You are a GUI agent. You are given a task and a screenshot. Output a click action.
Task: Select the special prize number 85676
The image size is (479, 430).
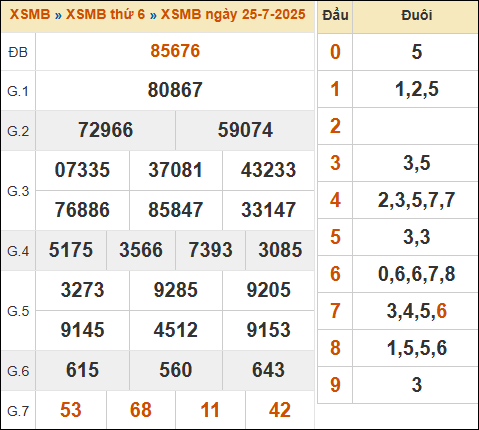coord(175,51)
